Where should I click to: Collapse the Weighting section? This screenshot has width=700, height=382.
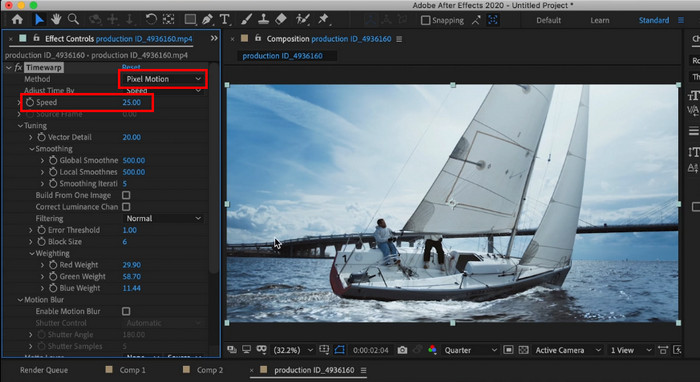pyautogui.click(x=32, y=253)
